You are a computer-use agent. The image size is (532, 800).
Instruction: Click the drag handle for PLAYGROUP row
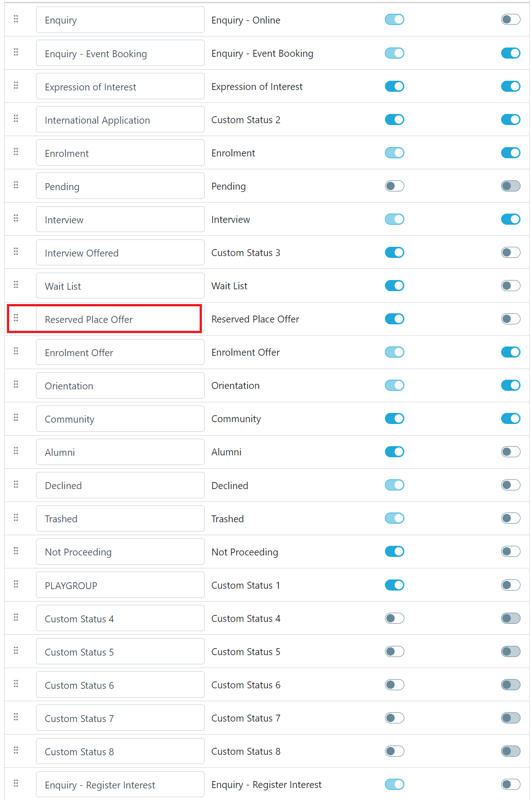(16, 584)
